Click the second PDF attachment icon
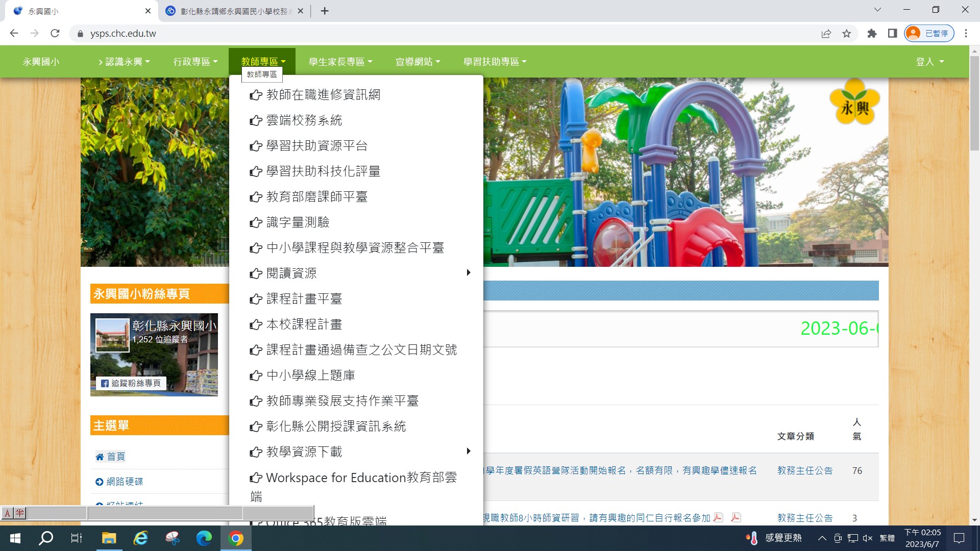 (x=736, y=517)
